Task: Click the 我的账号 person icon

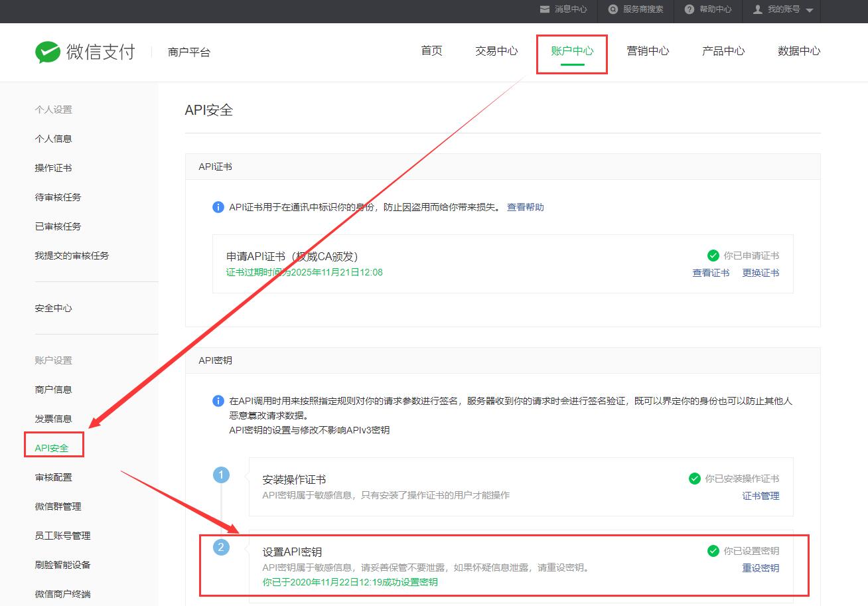Action: (x=757, y=9)
